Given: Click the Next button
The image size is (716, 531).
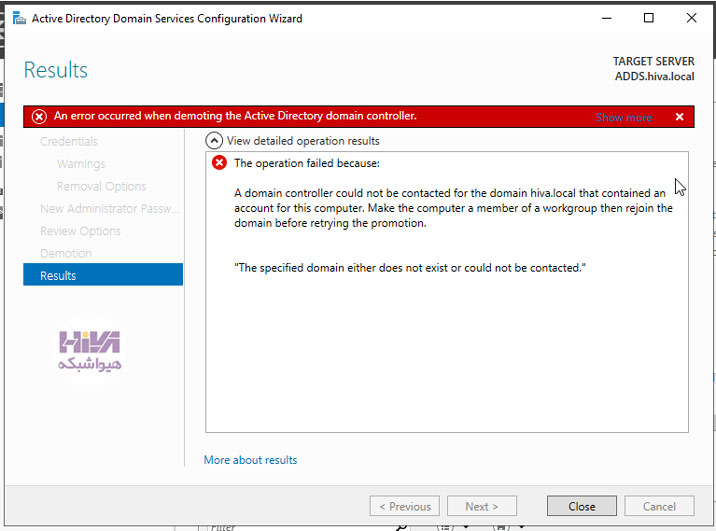Looking at the screenshot, I should pos(482,506).
